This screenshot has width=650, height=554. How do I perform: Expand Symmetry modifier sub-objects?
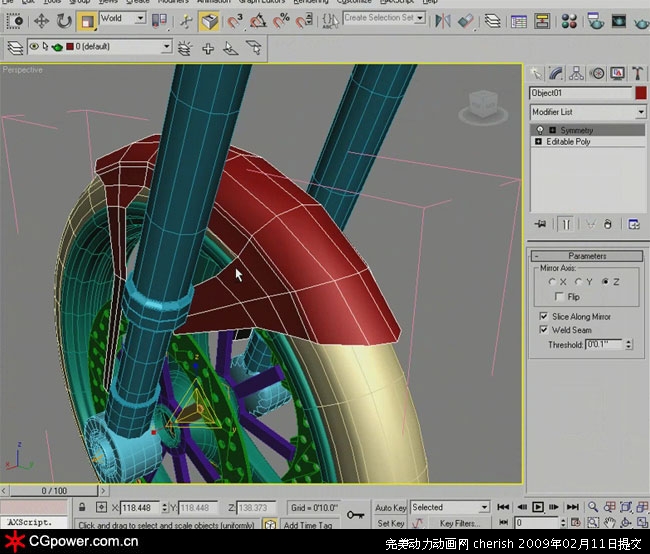pos(553,130)
